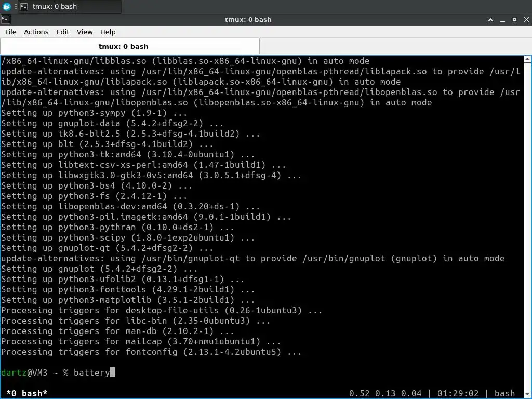Click the 'Setting up python3-scipy' line
The image size is (532, 399).
tap(128, 237)
